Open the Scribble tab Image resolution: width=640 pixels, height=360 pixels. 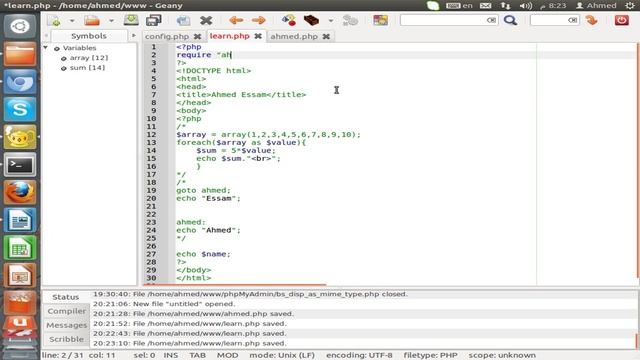pyautogui.click(x=67, y=339)
